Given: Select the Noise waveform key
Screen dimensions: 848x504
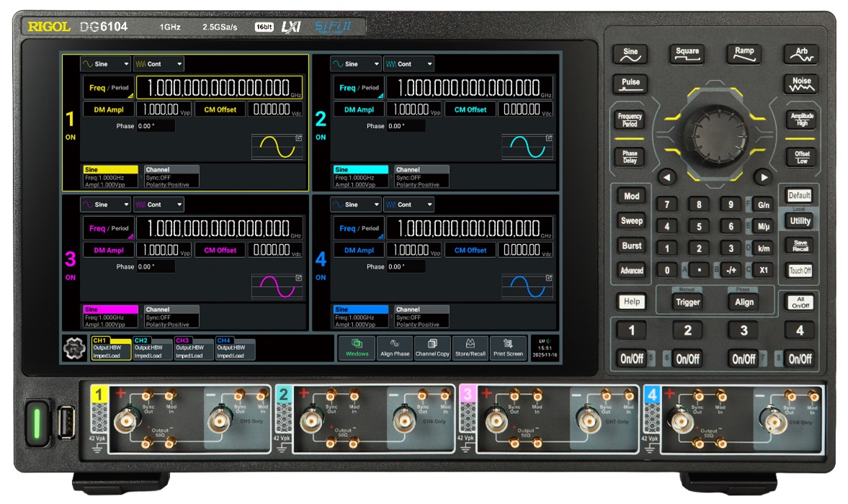Looking at the screenshot, I should click(801, 84).
